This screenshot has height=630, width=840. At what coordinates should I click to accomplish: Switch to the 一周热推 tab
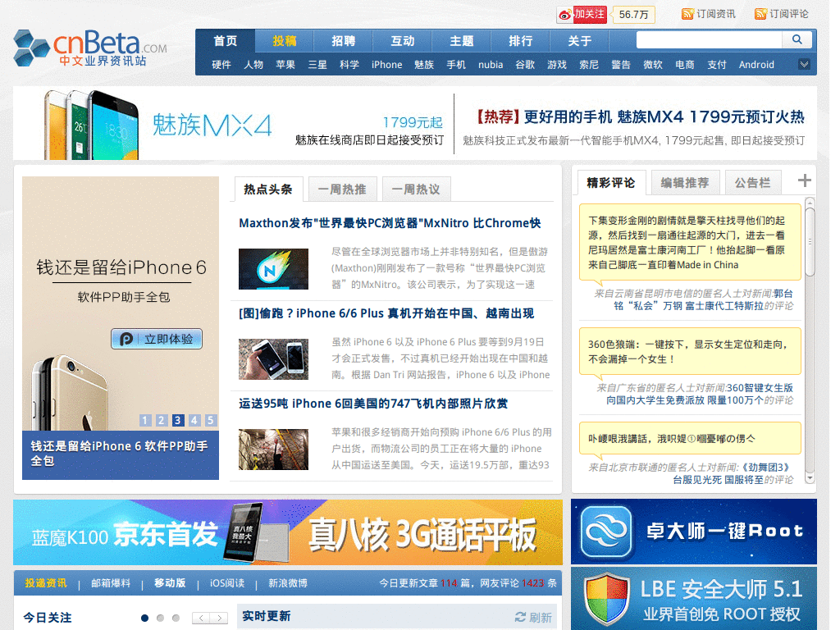(x=342, y=189)
